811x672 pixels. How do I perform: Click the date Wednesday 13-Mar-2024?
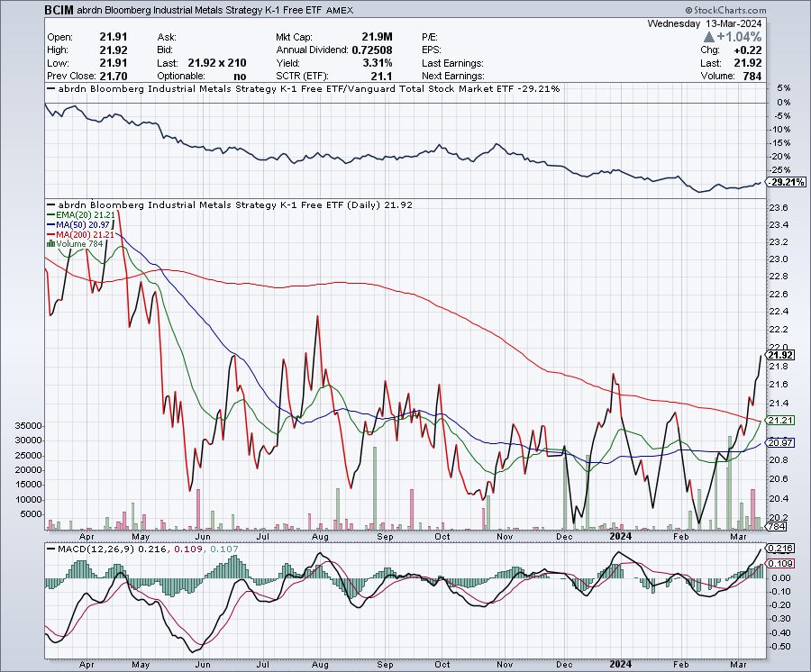point(705,23)
